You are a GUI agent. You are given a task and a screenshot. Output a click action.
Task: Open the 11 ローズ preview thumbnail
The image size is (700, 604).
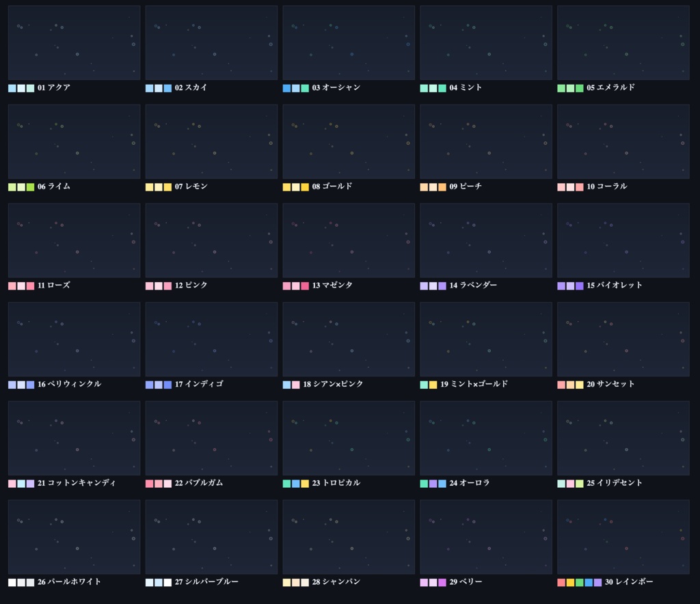[x=74, y=241]
